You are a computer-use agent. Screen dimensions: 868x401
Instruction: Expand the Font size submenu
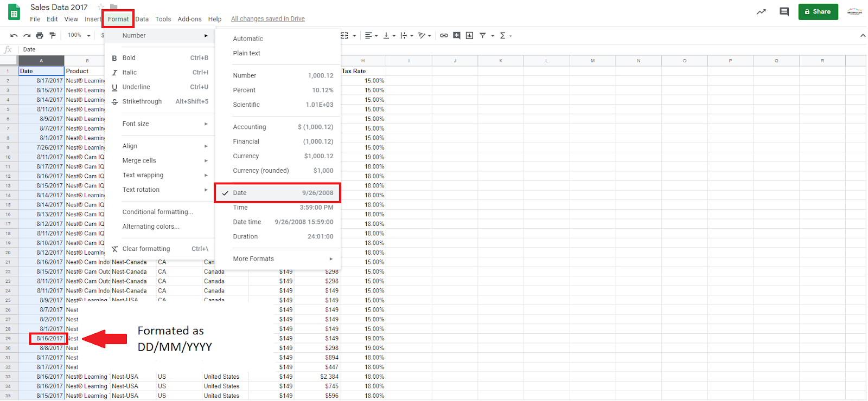point(160,124)
